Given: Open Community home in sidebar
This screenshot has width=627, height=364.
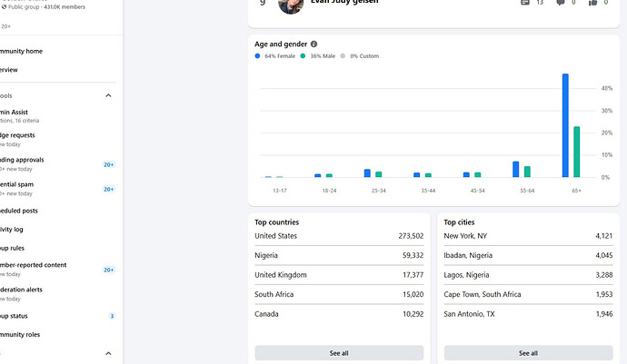Looking at the screenshot, I should click(x=21, y=52).
